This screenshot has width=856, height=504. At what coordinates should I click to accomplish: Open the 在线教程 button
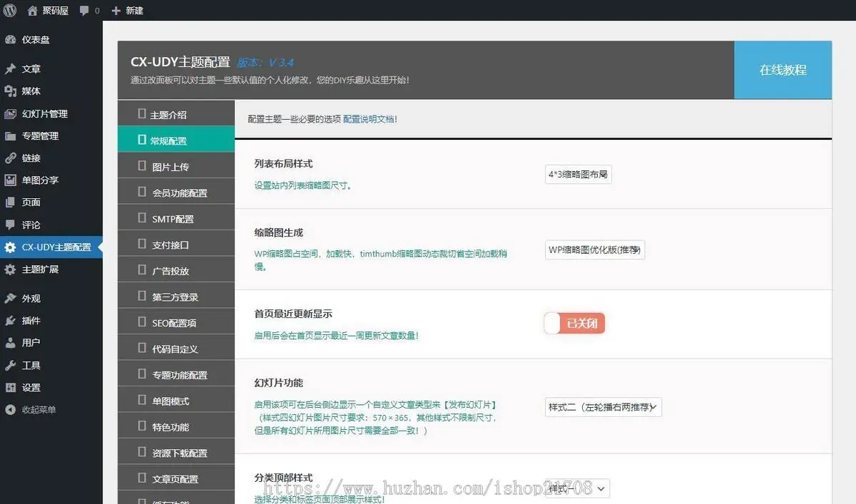[783, 70]
